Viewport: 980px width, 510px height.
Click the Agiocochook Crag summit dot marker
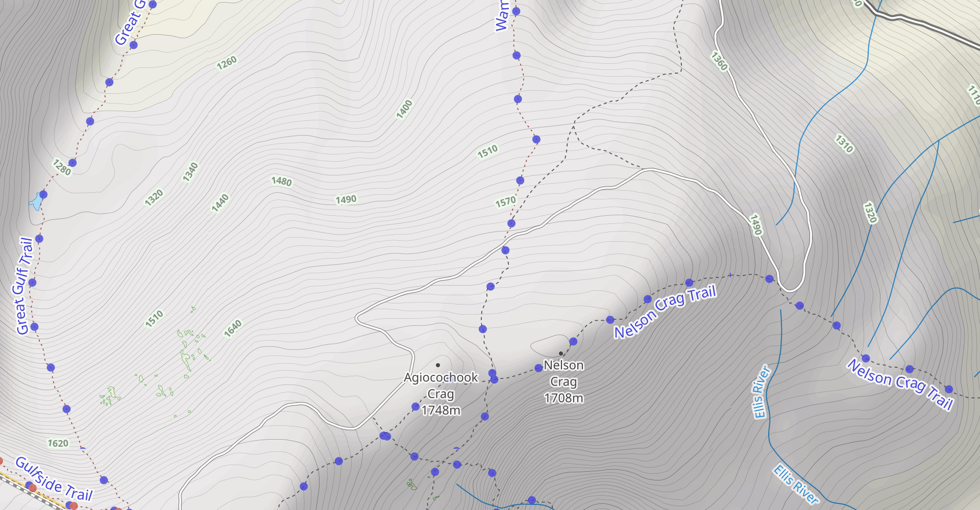[438, 365]
